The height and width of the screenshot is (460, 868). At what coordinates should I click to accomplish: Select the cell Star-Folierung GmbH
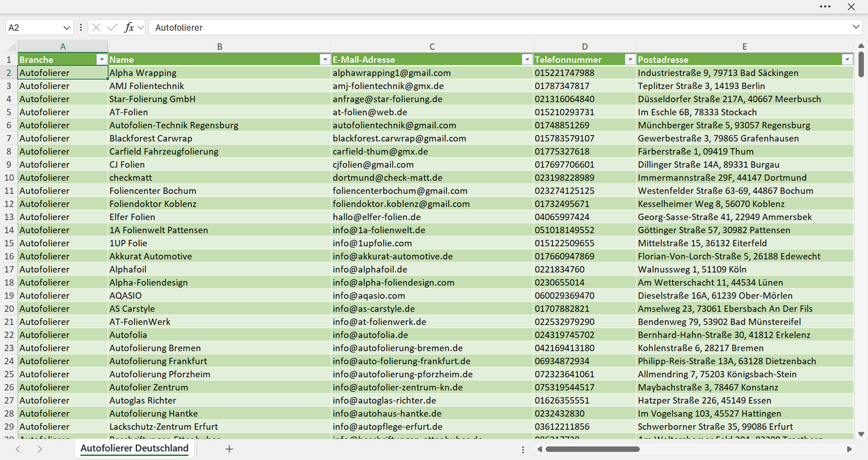point(220,99)
